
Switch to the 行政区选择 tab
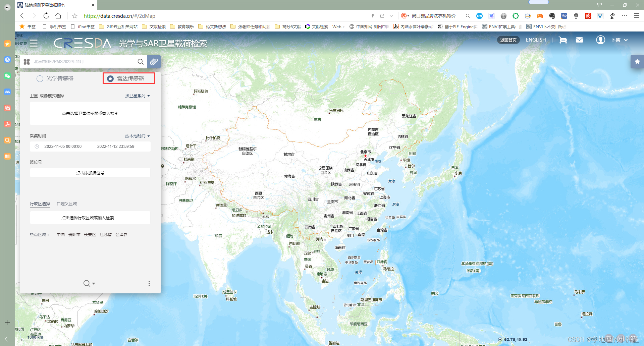[40, 204]
